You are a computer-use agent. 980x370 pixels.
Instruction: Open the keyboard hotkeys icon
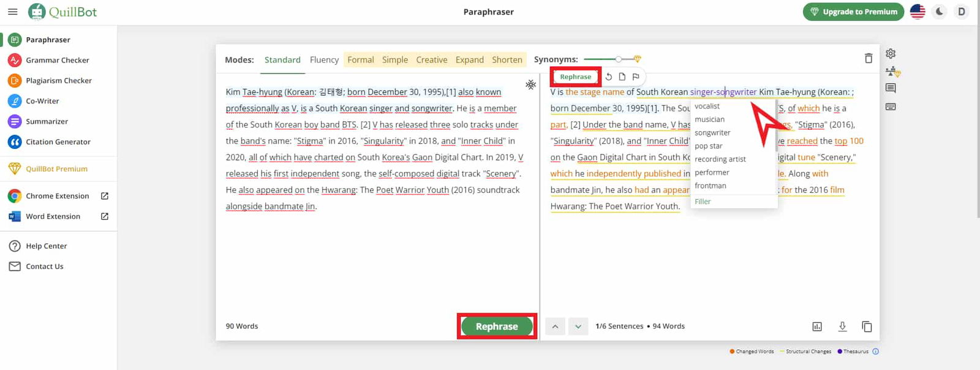(891, 106)
